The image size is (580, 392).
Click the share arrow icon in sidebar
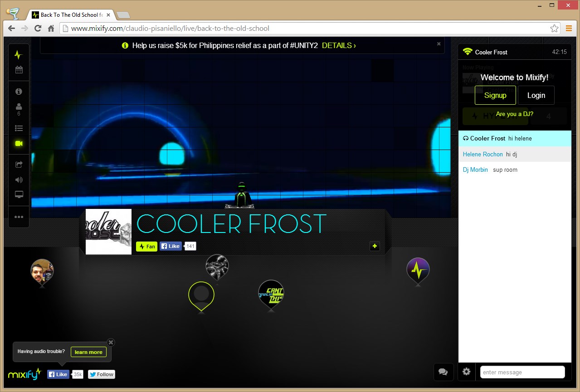point(19,165)
